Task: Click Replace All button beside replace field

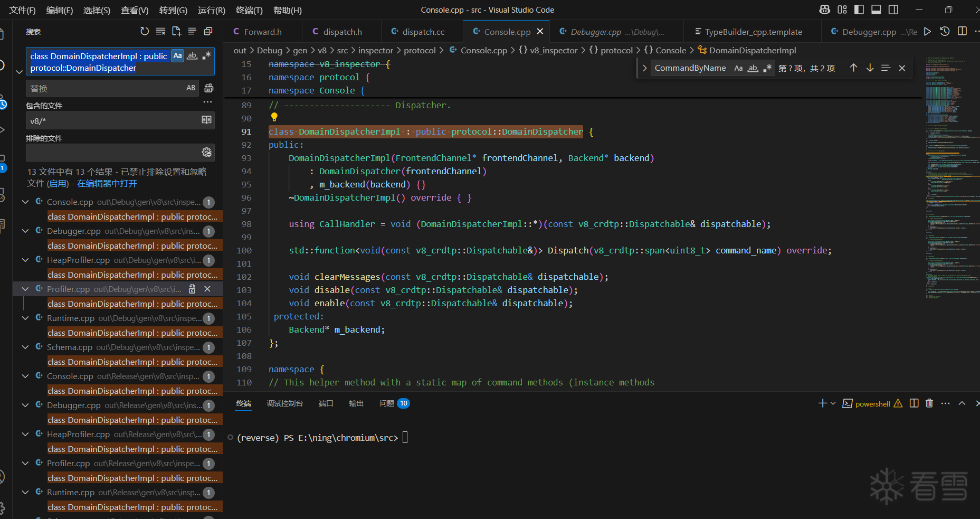Action: 209,88
